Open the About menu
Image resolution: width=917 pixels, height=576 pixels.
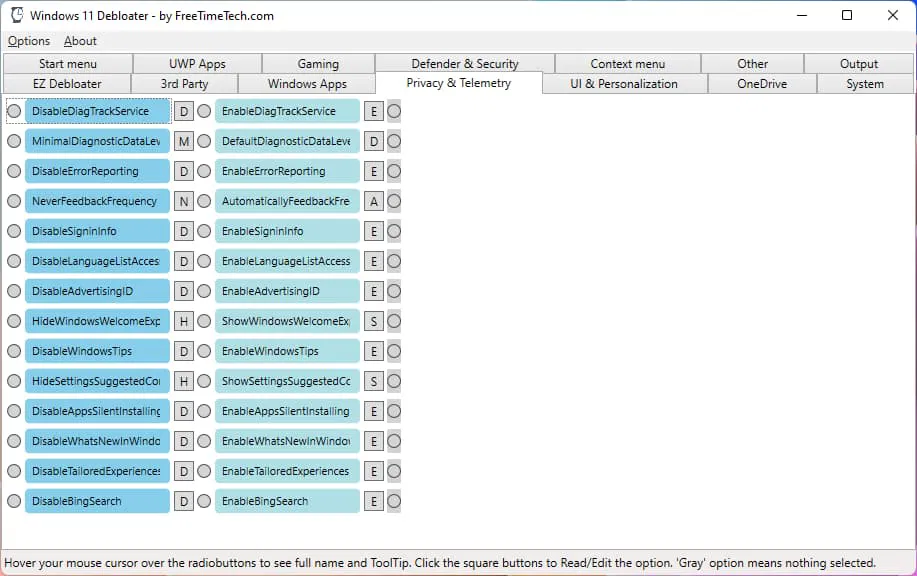coord(80,41)
